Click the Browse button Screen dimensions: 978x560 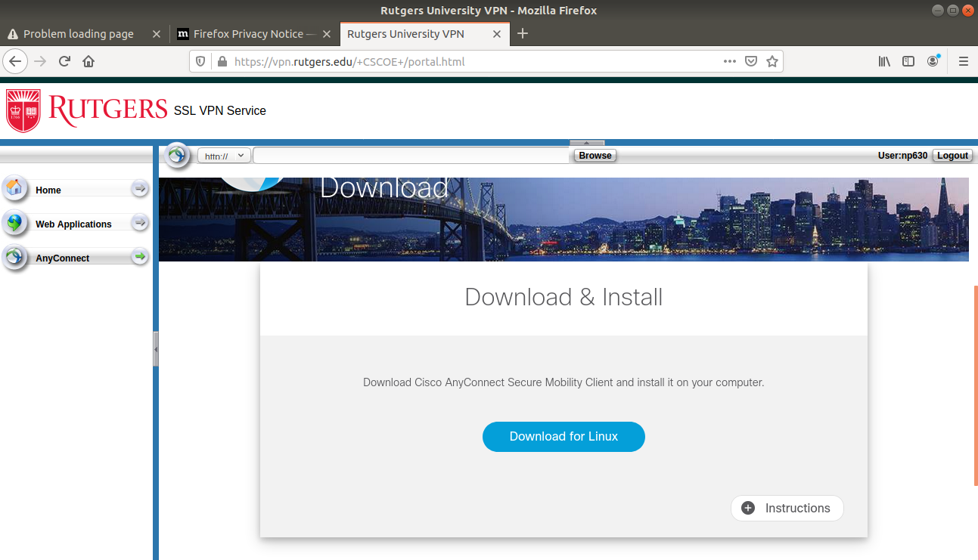(595, 155)
